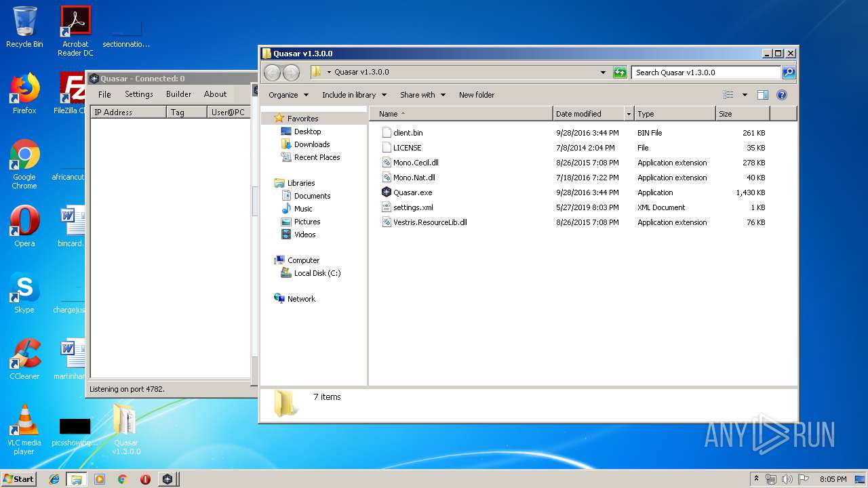Click the volume icon in system tray

click(x=787, y=479)
